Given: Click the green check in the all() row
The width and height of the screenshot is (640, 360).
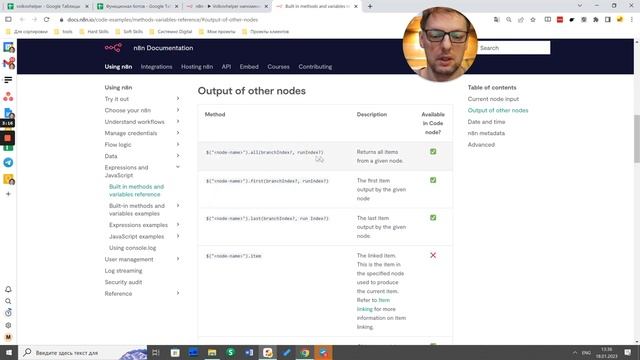Looking at the screenshot, I should click(433, 151).
